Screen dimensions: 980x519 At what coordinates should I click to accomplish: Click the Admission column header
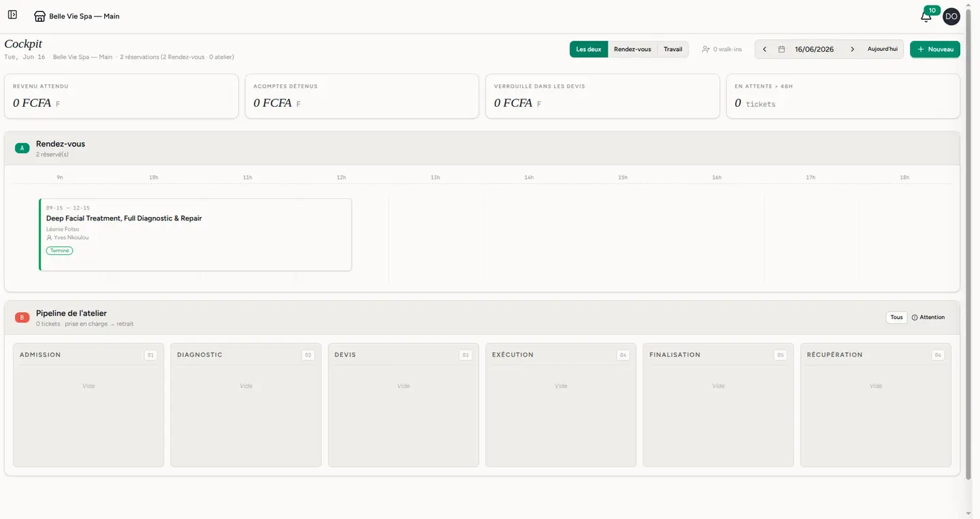[40, 355]
